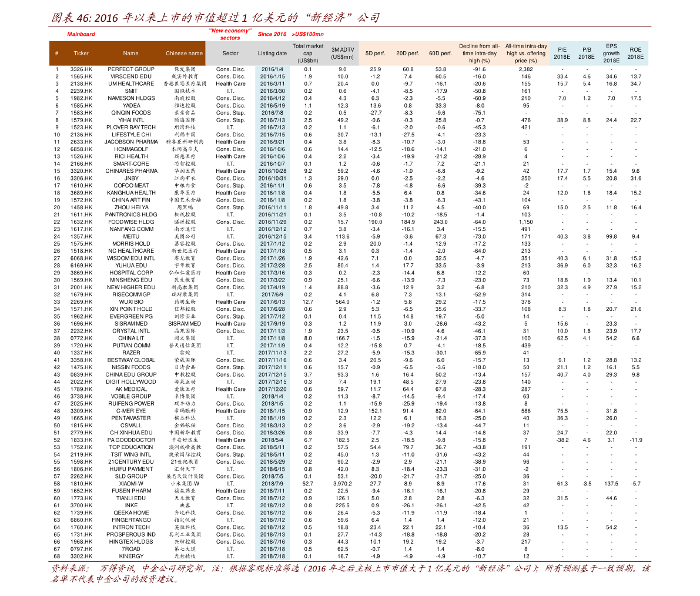Viewport: 700px width, 596px height.
Task: Select XIAOMI-W 3M ADTV value 3,970.2
Action: [x=343, y=484]
